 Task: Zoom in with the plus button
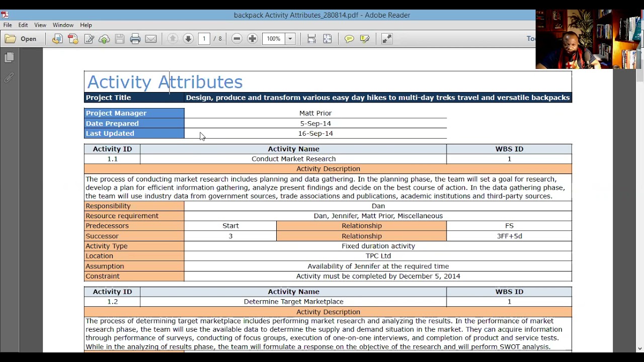[x=253, y=39]
